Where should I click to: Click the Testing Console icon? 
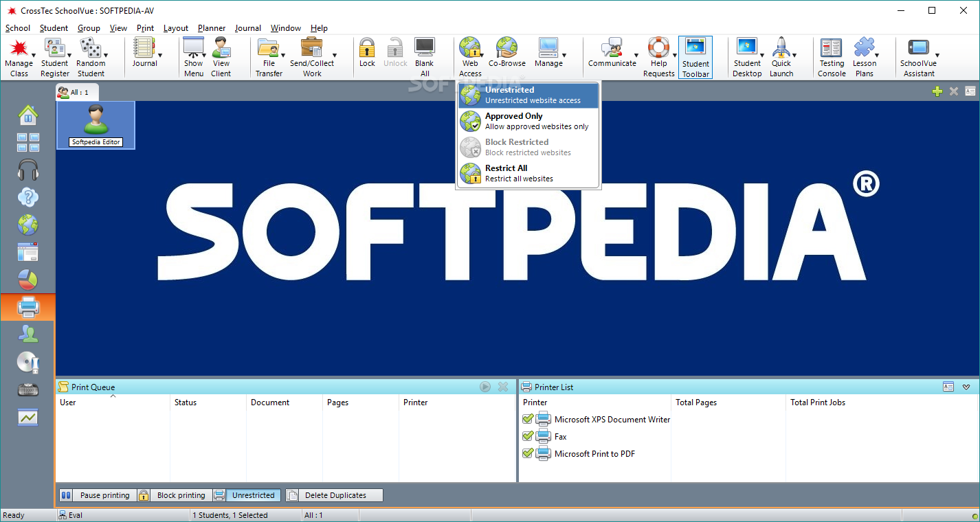tap(832, 48)
